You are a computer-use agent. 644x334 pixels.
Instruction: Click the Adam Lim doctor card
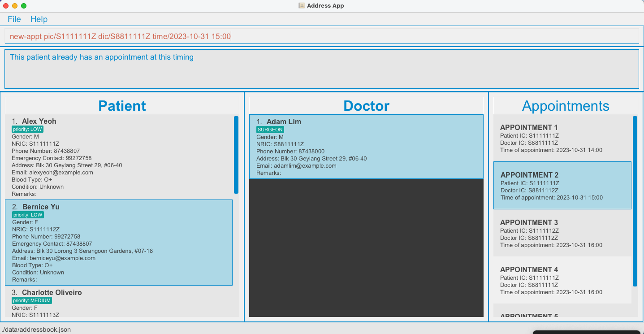366,147
